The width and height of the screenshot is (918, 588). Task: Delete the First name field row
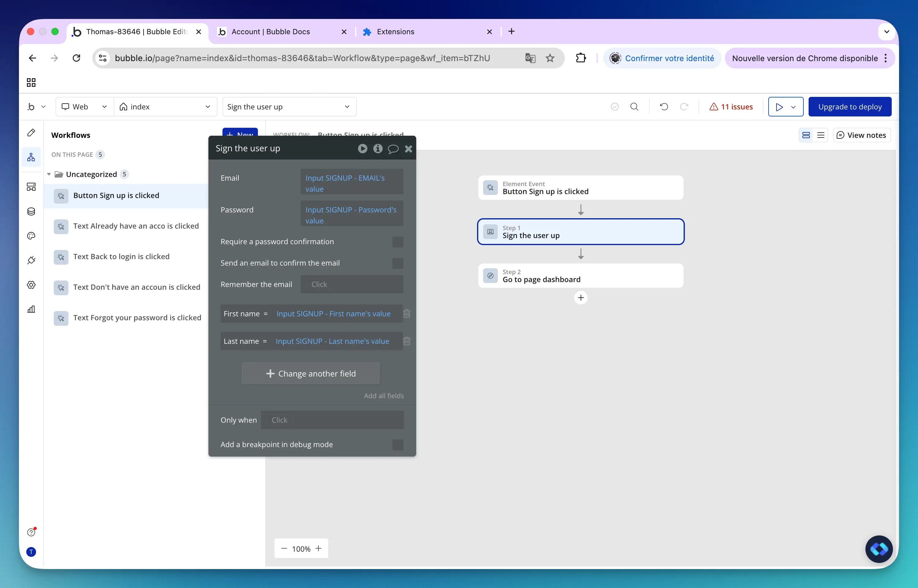(407, 314)
